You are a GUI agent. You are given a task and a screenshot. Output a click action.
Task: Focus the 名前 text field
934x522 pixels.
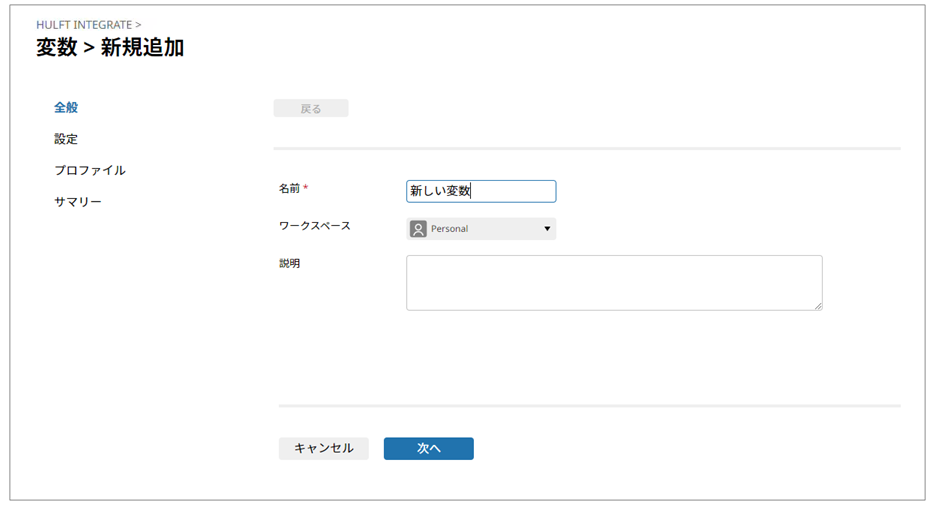point(481,191)
